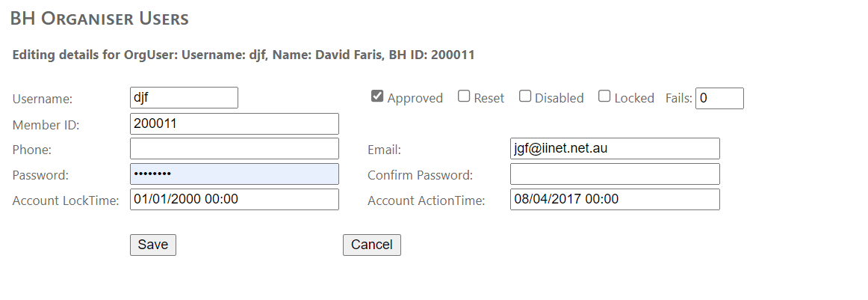Image resolution: width=868 pixels, height=300 pixels.
Task: Select the Account LockTime date field
Action: point(234,200)
